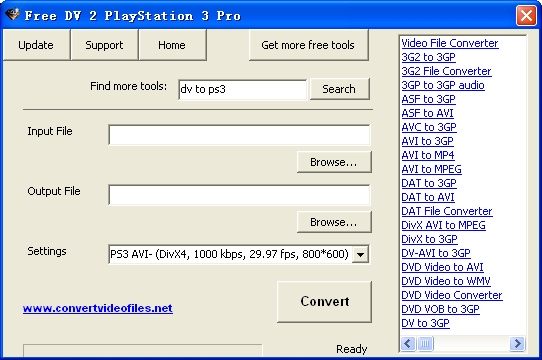The height and width of the screenshot is (360, 542).
Task: Open AVC to 3GP link
Action: 429,127
